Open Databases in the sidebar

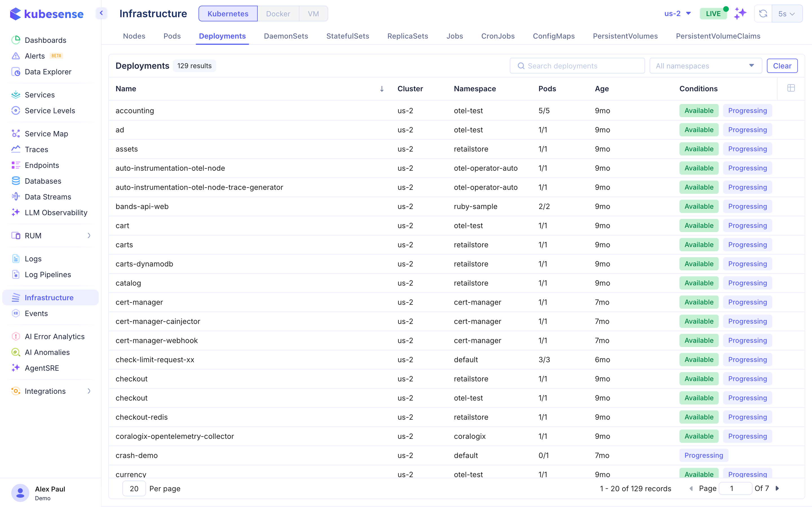[43, 181]
